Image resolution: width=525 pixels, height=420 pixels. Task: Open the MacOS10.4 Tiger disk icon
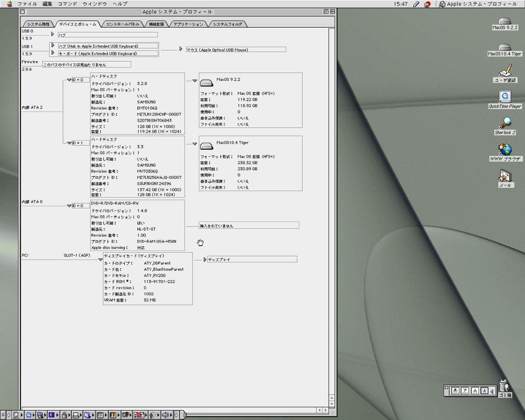pyautogui.click(x=504, y=48)
